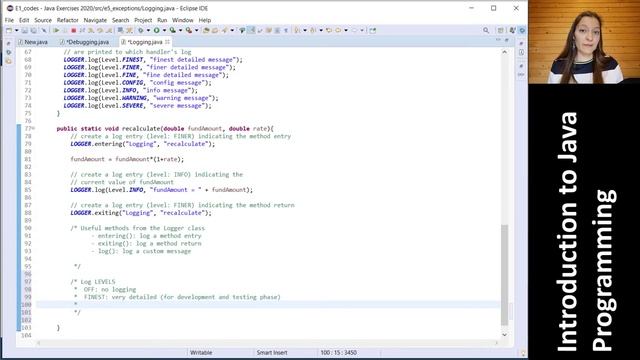The height and width of the screenshot is (360, 640).
Task: Open the File menu
Action: click(9, 20)
